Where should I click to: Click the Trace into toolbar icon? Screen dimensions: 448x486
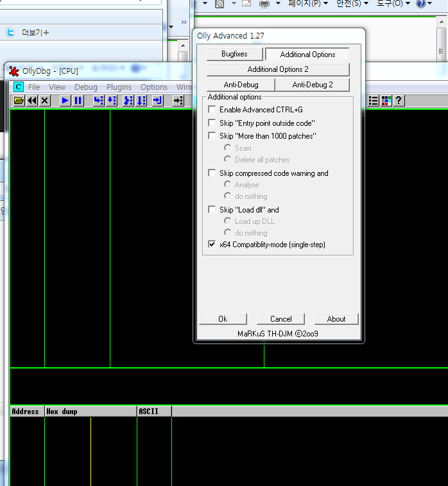pos(128,100)
